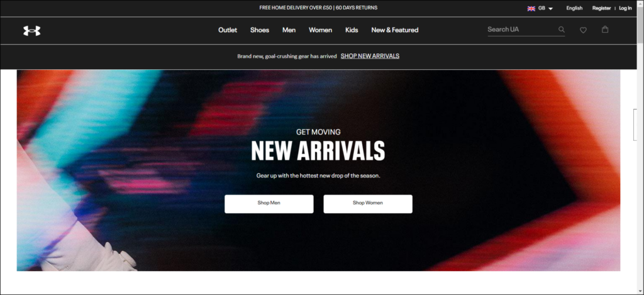Image resolution: width=644 pixels, height=295 pixels.
Task: Open the Shoes menu
Action: coord(260,30)
